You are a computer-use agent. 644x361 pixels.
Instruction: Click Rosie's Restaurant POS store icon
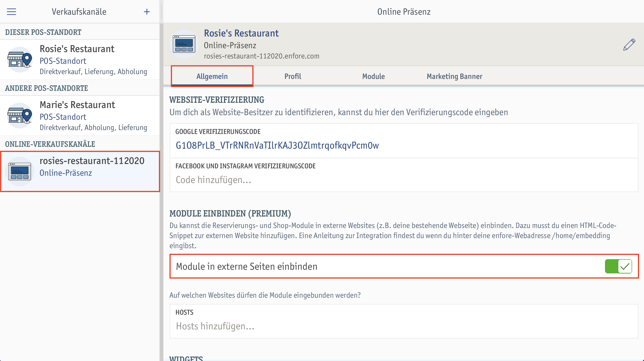(x=20, y=59)
